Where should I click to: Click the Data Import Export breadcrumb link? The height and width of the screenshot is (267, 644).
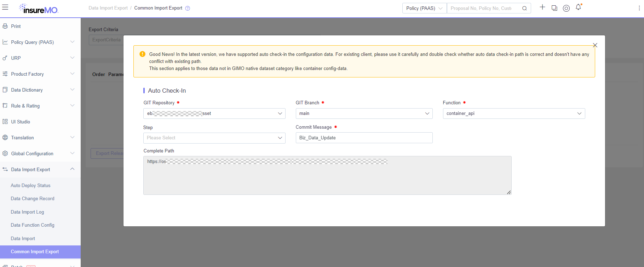pos(108,8)
